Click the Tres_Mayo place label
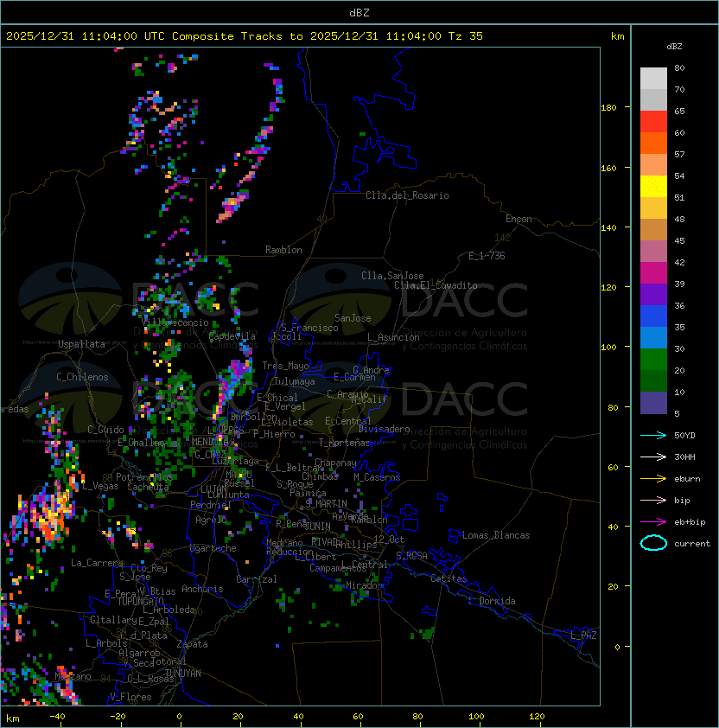This screenshot has height=728, width=719. tap(285, 366)
